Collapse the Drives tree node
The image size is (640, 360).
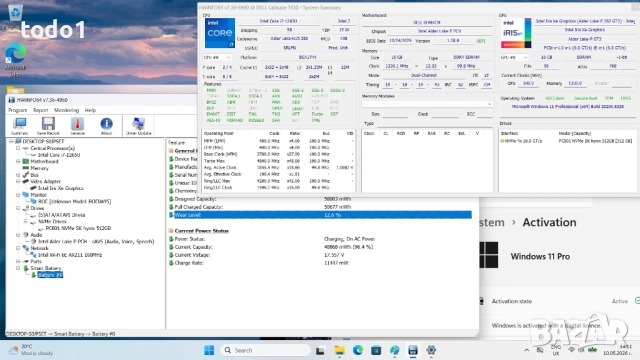tap(18, 208)
